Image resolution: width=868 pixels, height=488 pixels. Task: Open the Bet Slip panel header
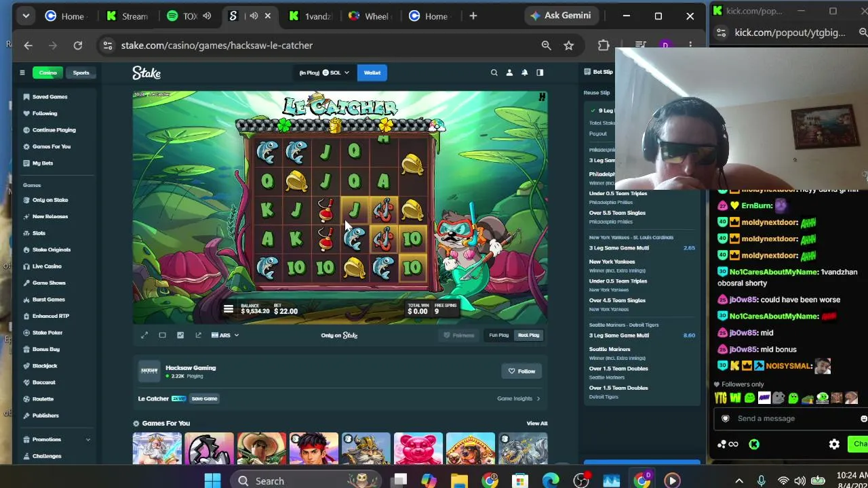(599, 72)
